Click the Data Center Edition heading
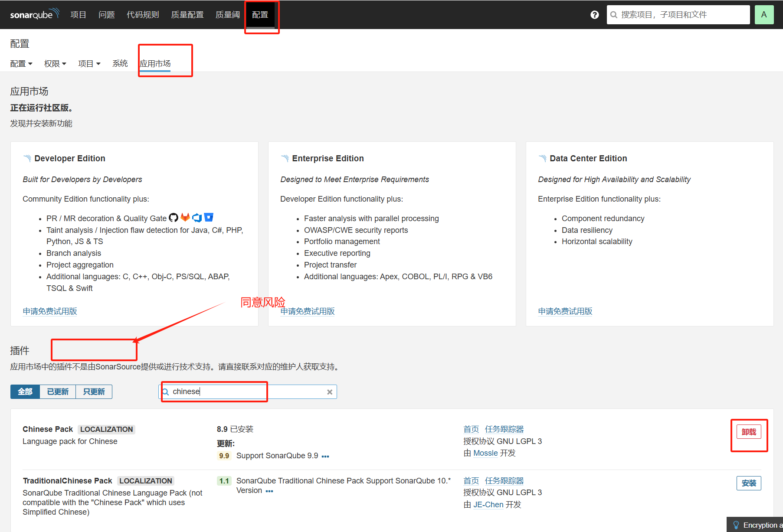The width and height of the screenshot is (783, 532). point(588,158)
